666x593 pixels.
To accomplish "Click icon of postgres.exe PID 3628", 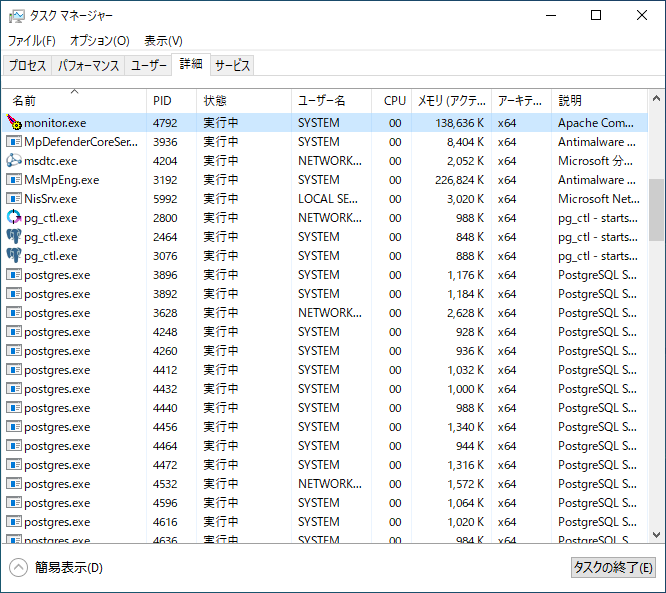I will (14, 313).
